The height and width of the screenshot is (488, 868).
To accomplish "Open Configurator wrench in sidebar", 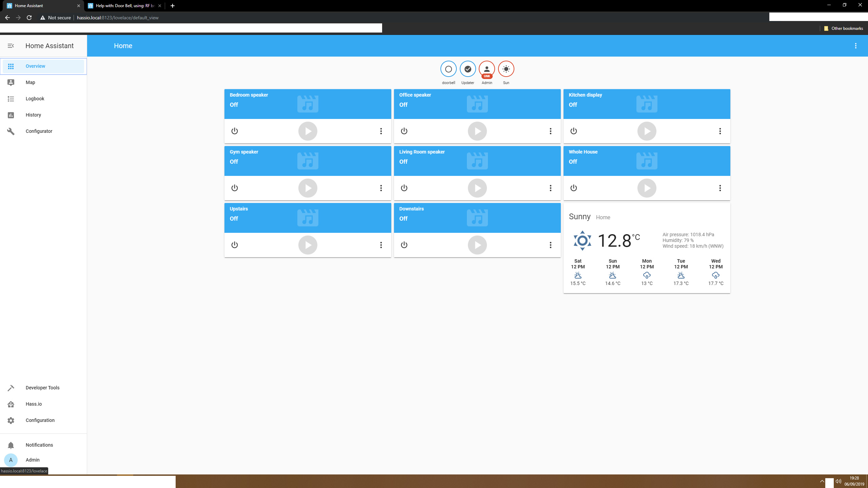I will click(39, 131).
